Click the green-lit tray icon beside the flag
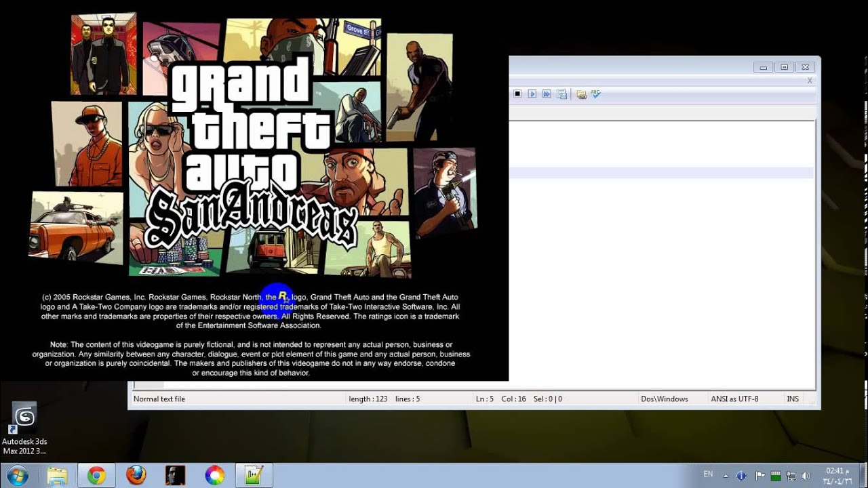 pyautogui.click(x=775, y=476)
